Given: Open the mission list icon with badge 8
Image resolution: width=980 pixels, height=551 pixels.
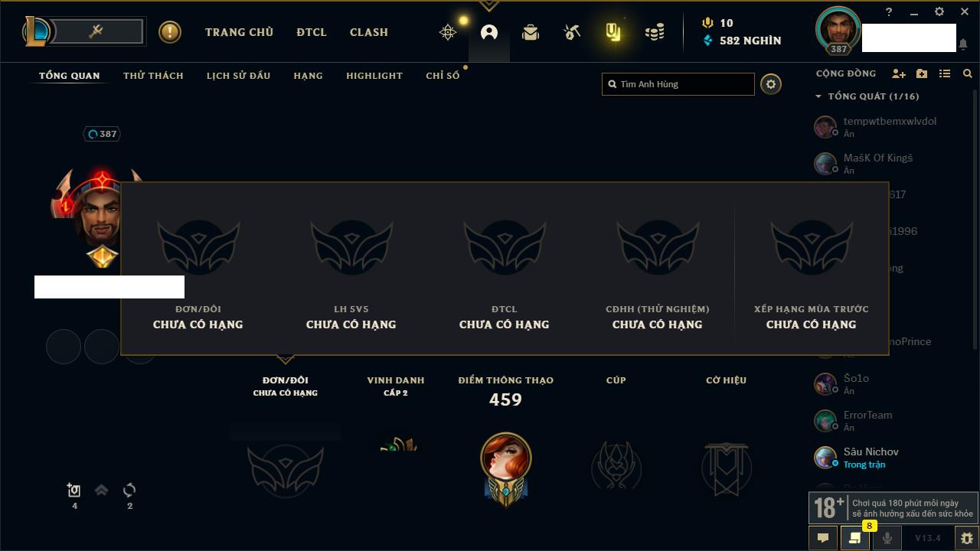Looking at the screenshot, I should tap(855, 538).
